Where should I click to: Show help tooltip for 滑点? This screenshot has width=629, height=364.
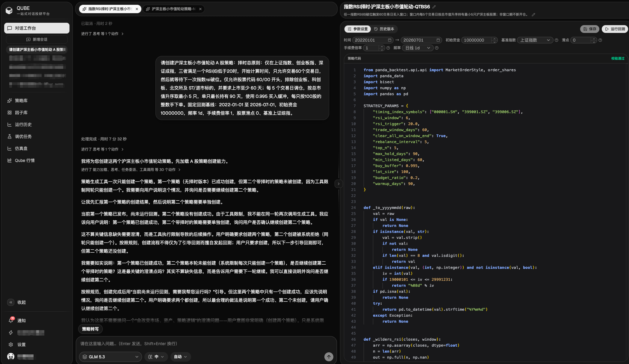600,40
